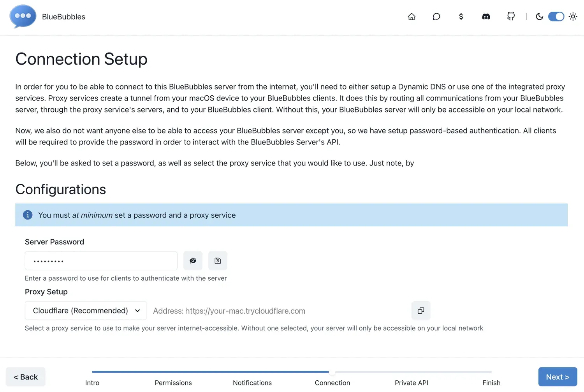Click the Proxy Setup label
Image resolution: width=584 pixels, height=392 pixels.
(x=46, y=292)
